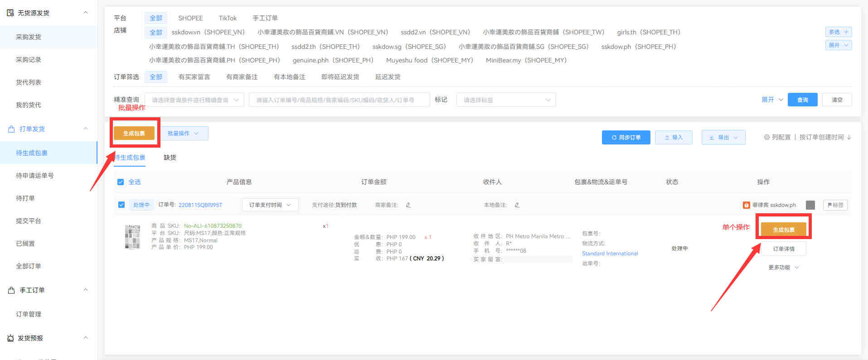Image resolution: width=868 pixels, height=360 pixels.
Task: Expand the store list with 展开 button
Action: pyautogui.click(x=839, y=45)
